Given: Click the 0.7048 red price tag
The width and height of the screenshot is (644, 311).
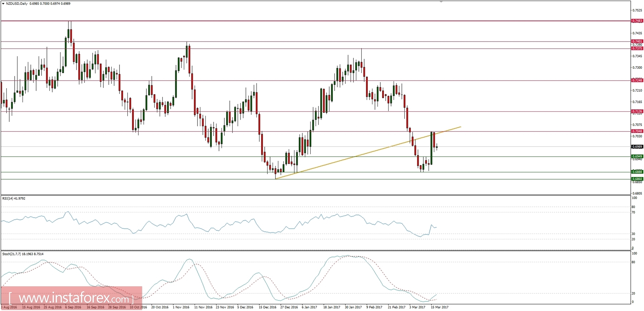Looking at the screenshot, I should [637, 131].
